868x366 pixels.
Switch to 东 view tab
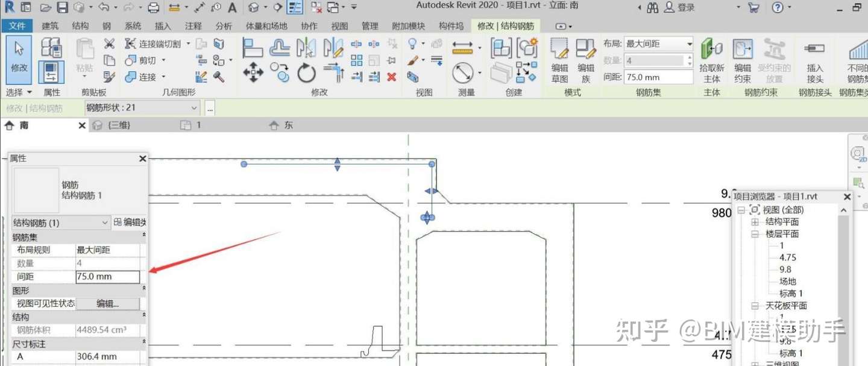coord(281,125)
